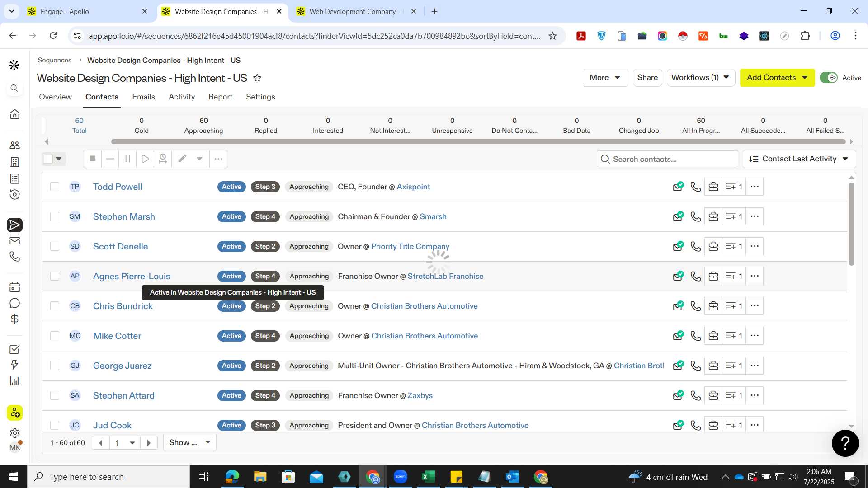Image resolution: width=868 pixels, height=488 pixels.
Task: Check the box for George Juarez
Action: (x=55, y=366)
